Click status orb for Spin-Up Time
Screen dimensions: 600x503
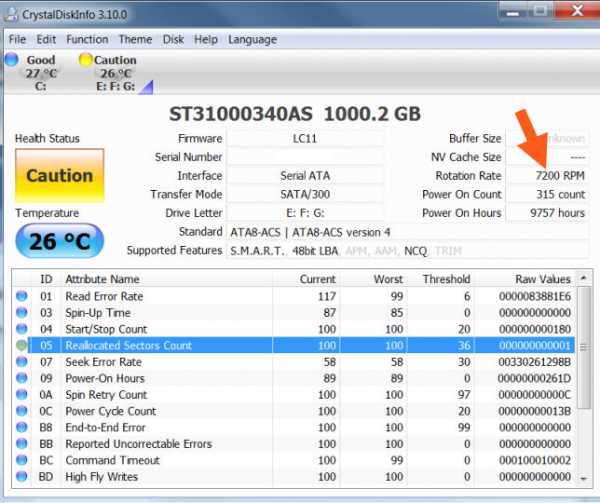coord(22,313)
